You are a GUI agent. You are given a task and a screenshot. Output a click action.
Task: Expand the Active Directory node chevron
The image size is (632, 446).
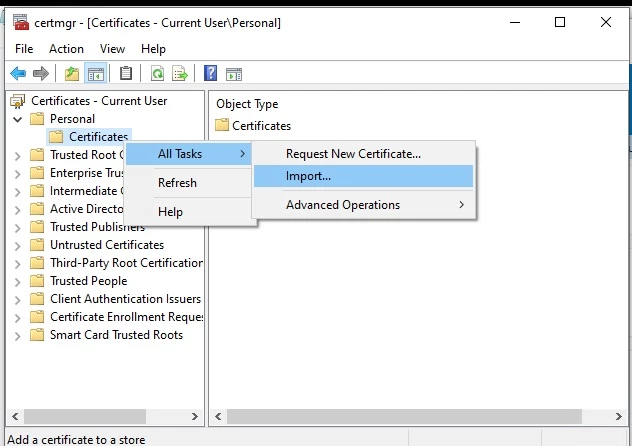point(17,210)
